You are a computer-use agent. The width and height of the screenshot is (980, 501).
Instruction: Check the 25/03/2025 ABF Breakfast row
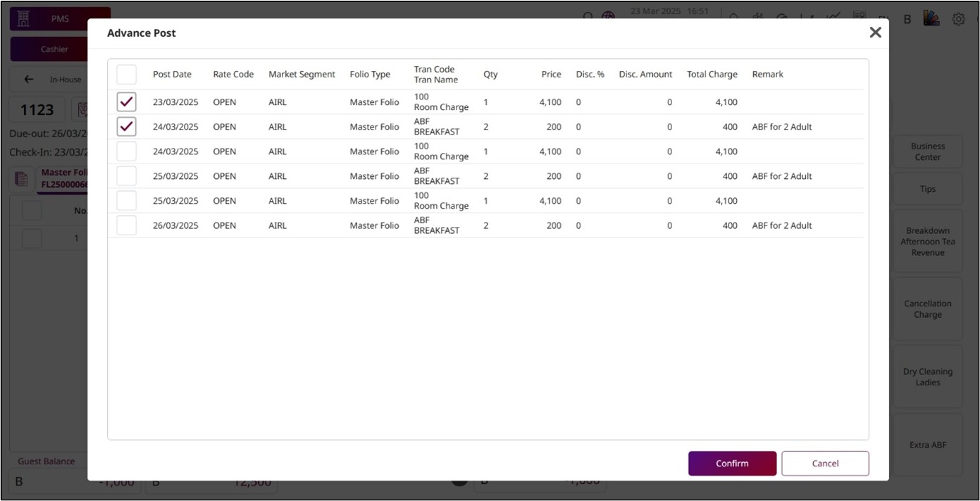(x=127, y=176)
